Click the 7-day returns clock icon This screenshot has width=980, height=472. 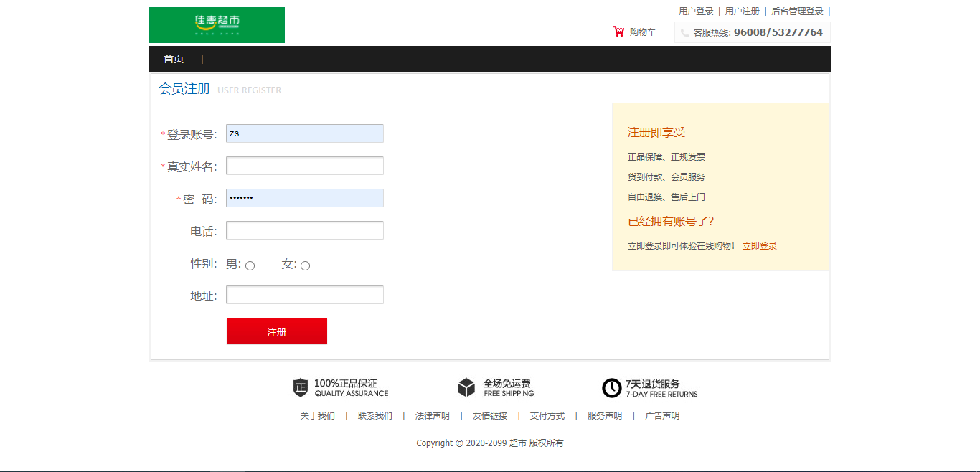coord(611,388)
